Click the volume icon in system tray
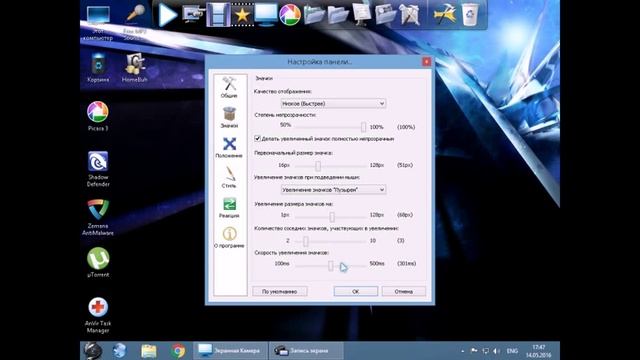 496,351
